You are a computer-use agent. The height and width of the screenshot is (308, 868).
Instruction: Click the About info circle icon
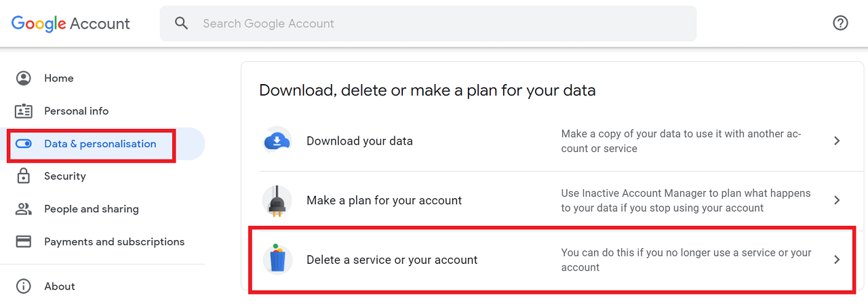pos(24,286)
